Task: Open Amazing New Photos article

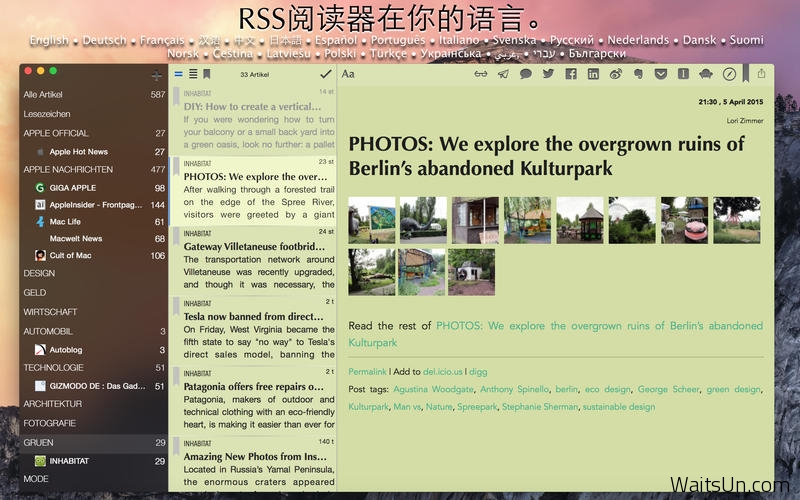Action: pos(253,463)
